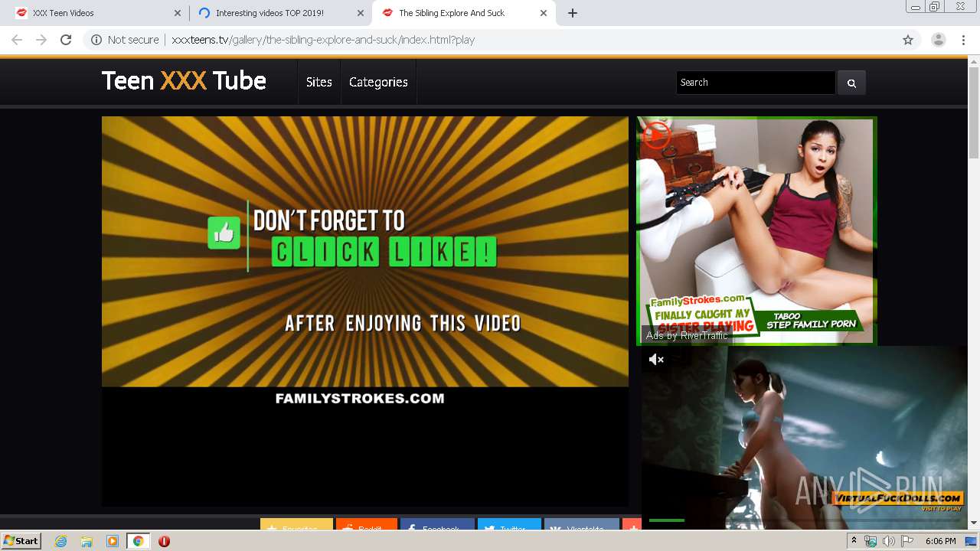Open Internet Explorer from the taskbar

(x=61, y=541)
